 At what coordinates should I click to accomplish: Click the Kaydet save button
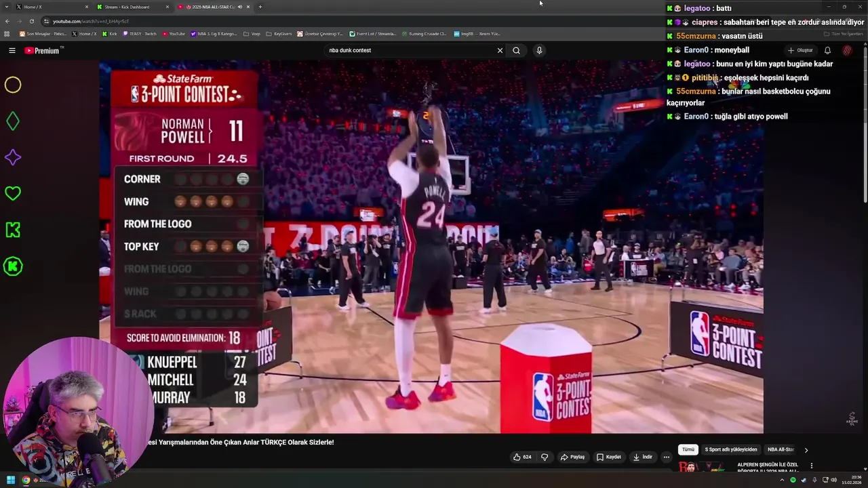point(609,457)
